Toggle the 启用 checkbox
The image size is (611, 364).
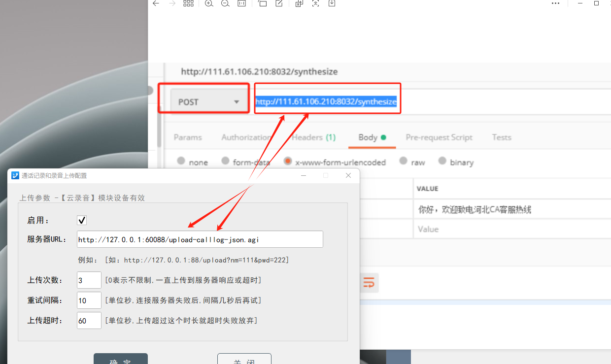tap(82, 220)
